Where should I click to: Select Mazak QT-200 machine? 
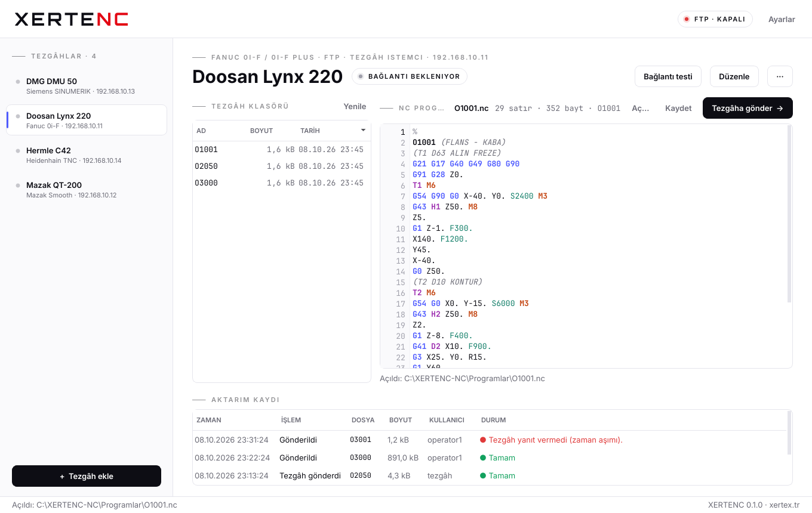point(87,189)
